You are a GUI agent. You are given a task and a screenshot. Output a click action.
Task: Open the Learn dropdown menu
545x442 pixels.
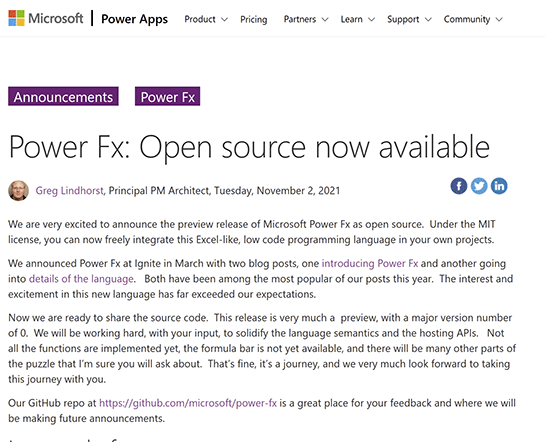click(x=358, y=19)
